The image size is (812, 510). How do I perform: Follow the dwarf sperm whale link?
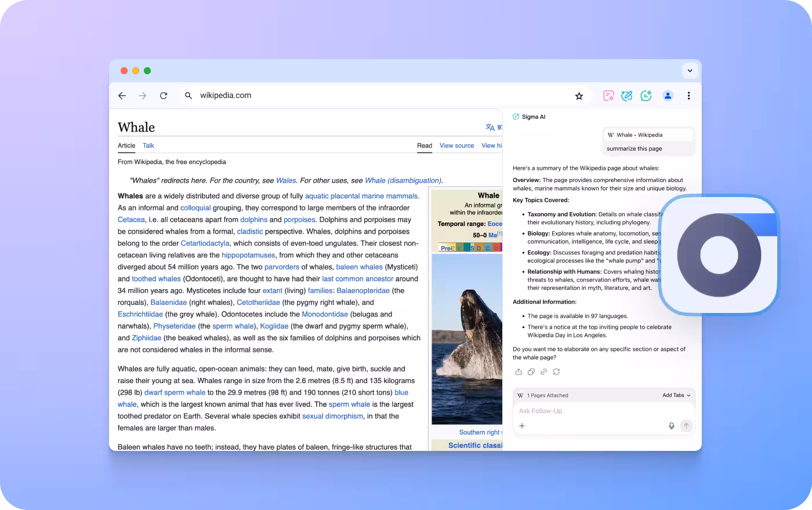click(x=175, y=392)
